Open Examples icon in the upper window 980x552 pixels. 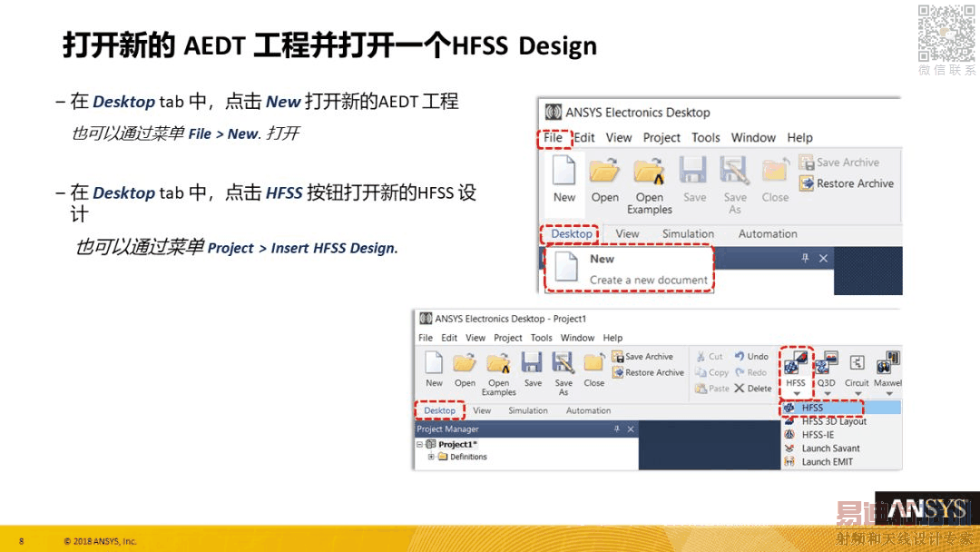(x=649, y=171)
